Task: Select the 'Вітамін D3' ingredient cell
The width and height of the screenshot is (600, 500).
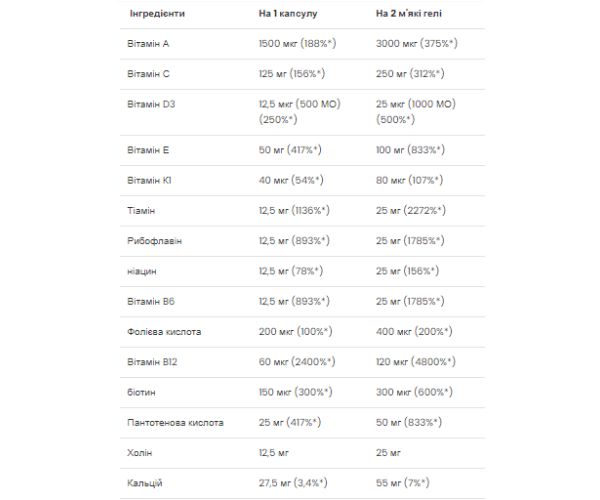Action: (x=152, y=103)
